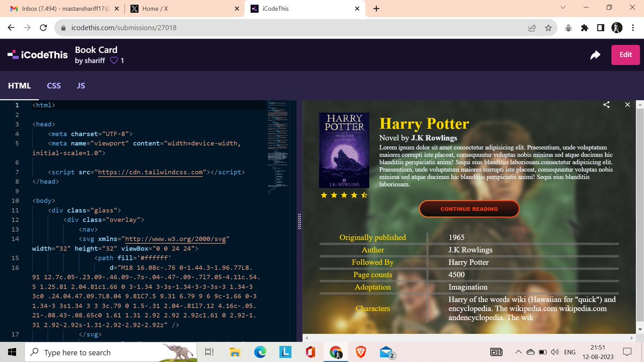Open the Extensions puzzle icon
Image resolution: width=644 pixels, height=362 pixels.
tap(585, 28)
